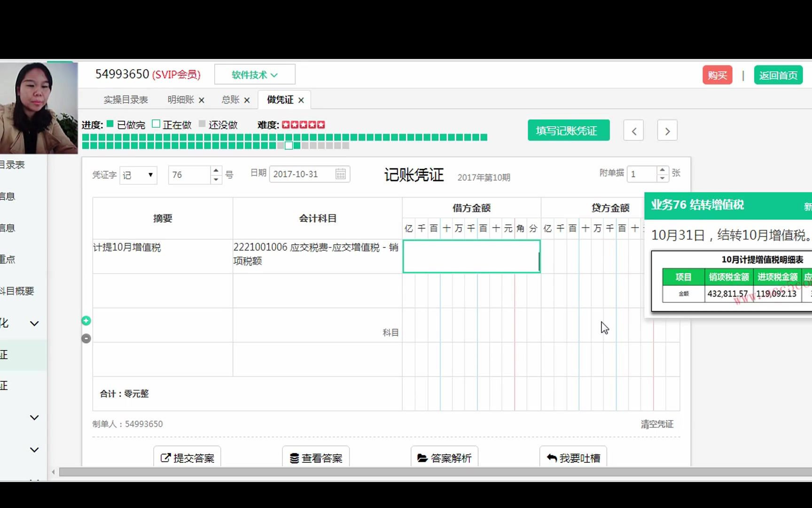Click the 返回首页 button
Viewport: 812px width, 508px height.
778,75
